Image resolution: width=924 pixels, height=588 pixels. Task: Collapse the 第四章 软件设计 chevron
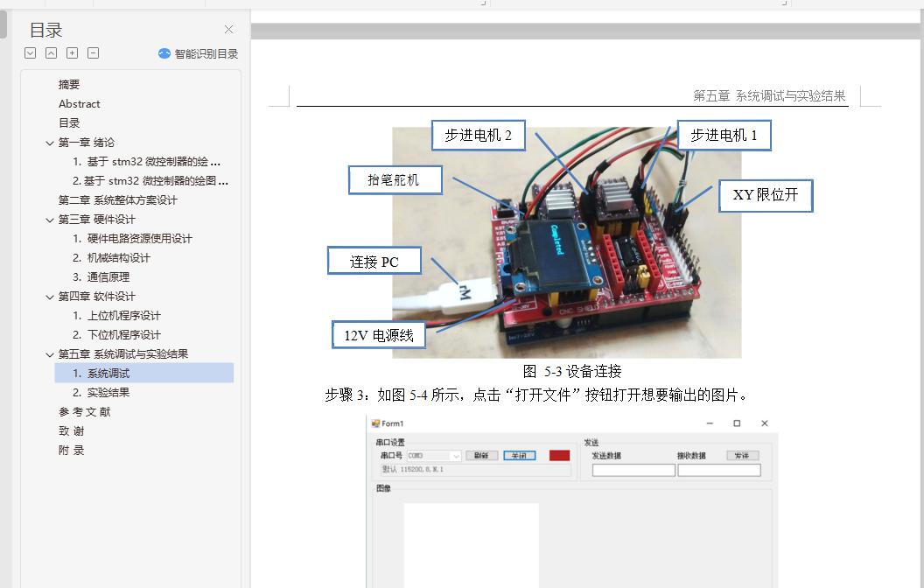[50, 297]
